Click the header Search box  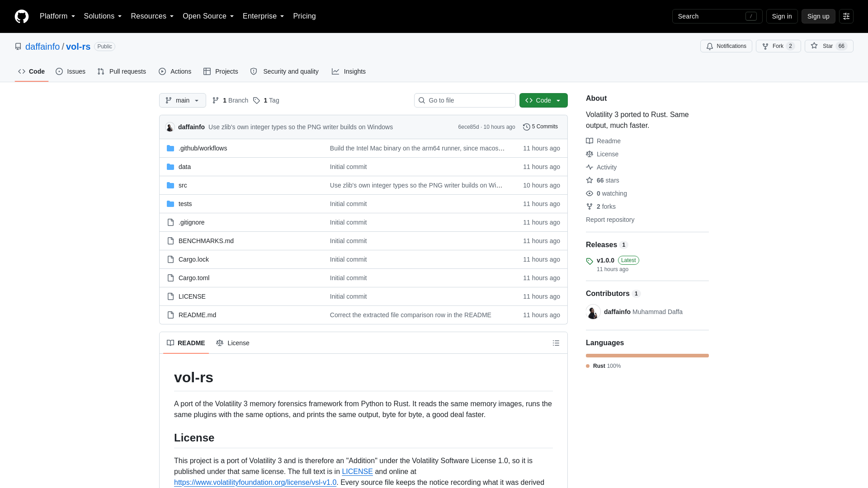click(717, 16)
